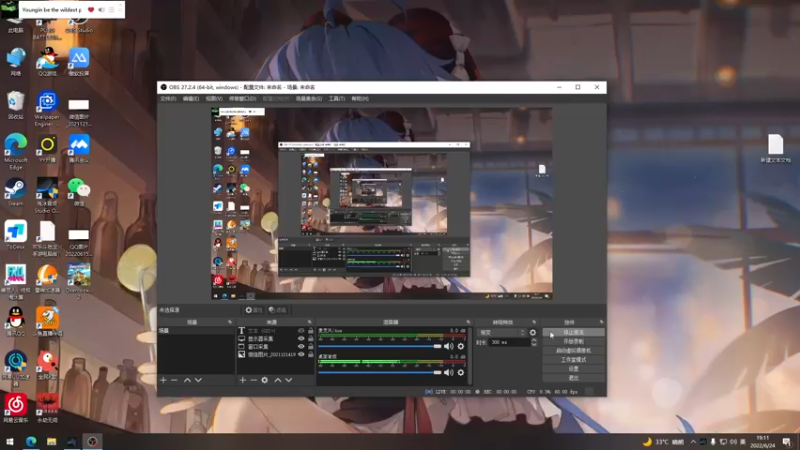
Task: Click the Studio Mode button
Action: (573, 360)
